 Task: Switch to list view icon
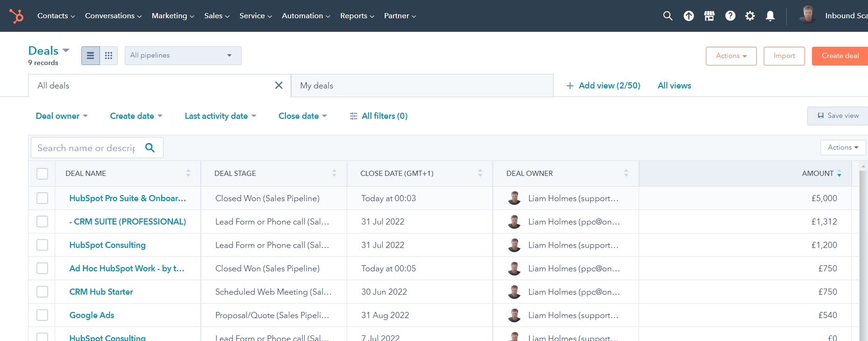click(91, 56)
